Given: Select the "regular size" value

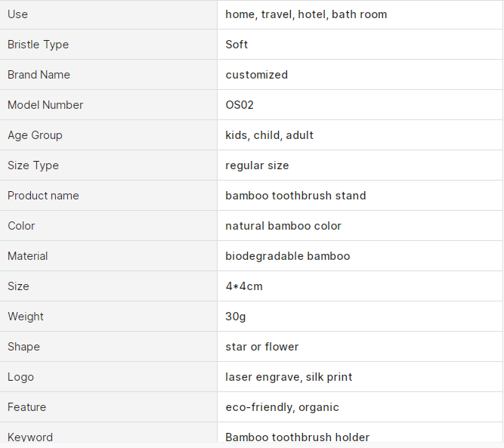Looking at the screenshot, I should pyautogui.click(x=257, y=165).
